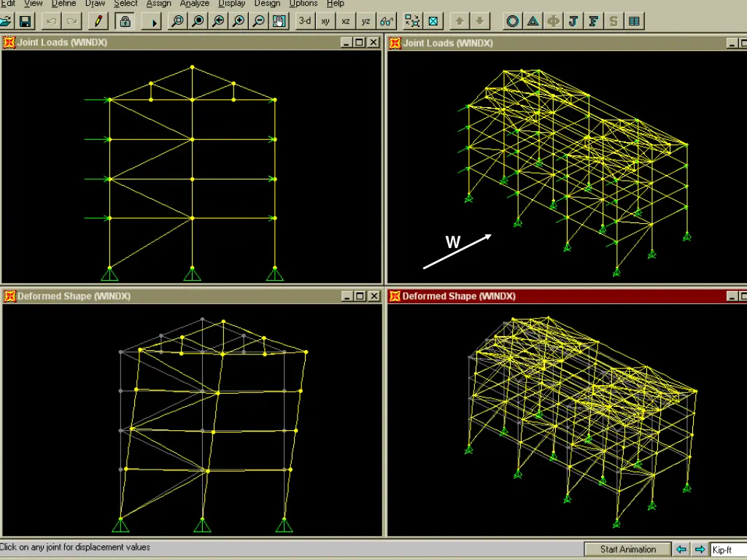The image size is (747, 560).
Task: Activate the pan hand tool
Action: click(x=279, y=21)
